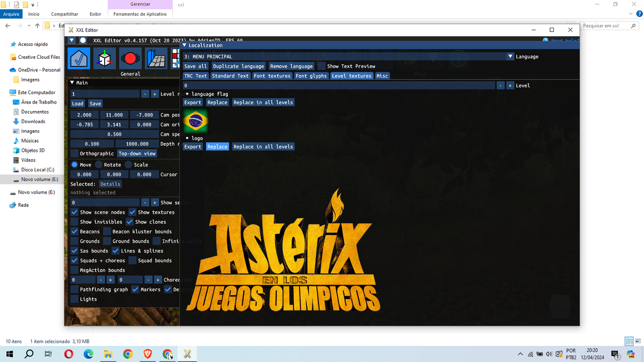Replace logo in all levels
Image resolution: width=644 pixels, height=362 pixels.
point(263,147)
